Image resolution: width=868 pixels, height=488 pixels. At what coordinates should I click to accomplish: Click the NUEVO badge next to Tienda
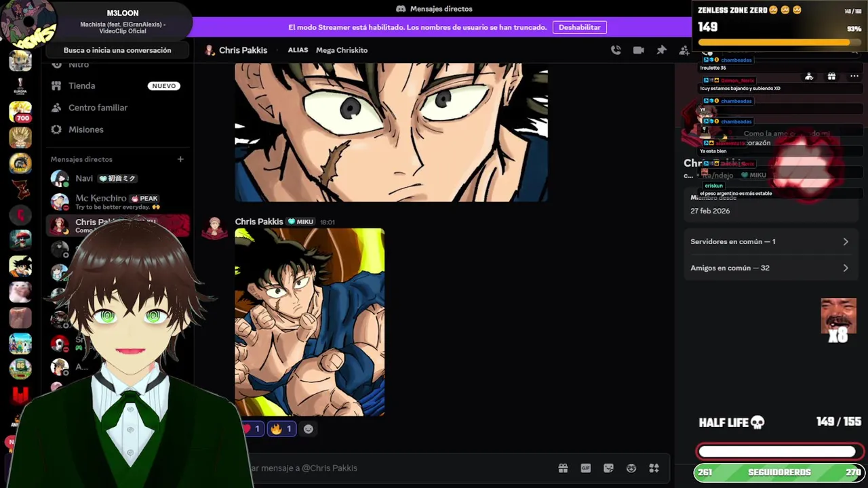(164, 86)
